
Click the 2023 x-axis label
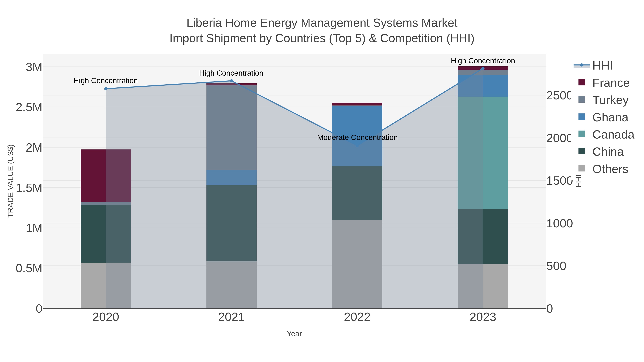[x=483, y=317]
